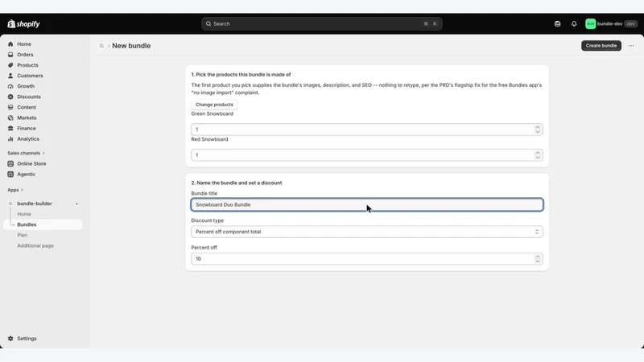Open the Home icon in sidebar
Image resolution: width=644 pixels, height=362 pixels.
pos(10,44)
